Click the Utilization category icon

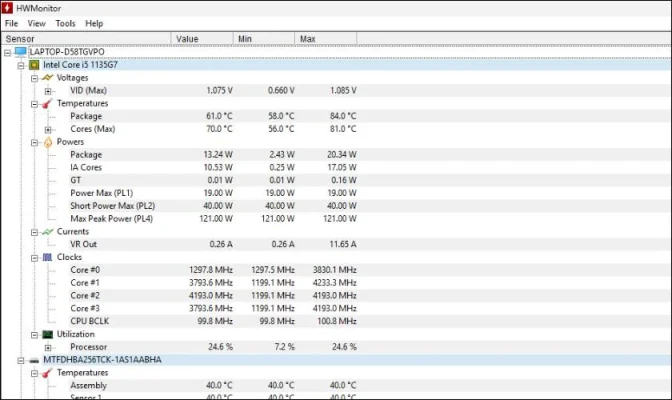47,334
